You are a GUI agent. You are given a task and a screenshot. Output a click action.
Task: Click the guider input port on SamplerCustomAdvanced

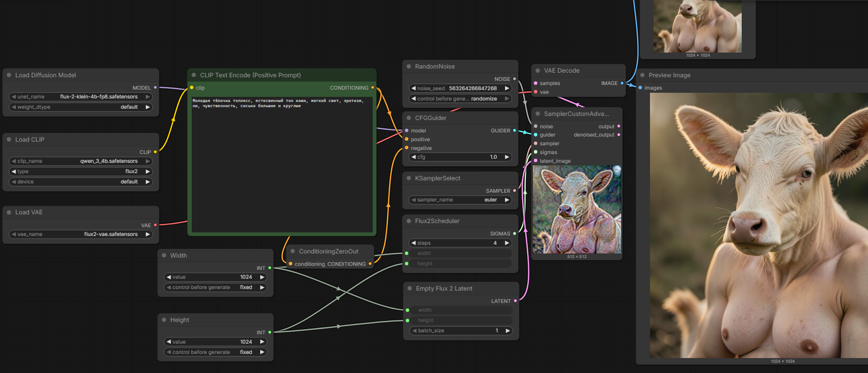(536, 135)
